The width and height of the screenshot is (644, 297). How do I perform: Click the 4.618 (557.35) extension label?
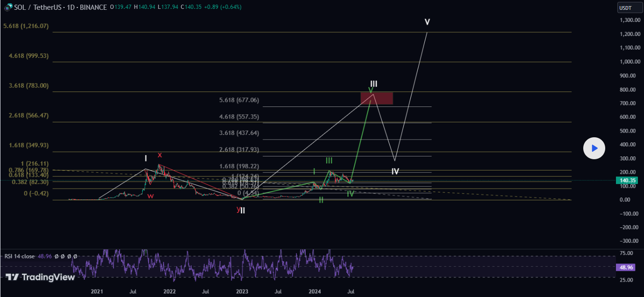(x=239, y=117)
